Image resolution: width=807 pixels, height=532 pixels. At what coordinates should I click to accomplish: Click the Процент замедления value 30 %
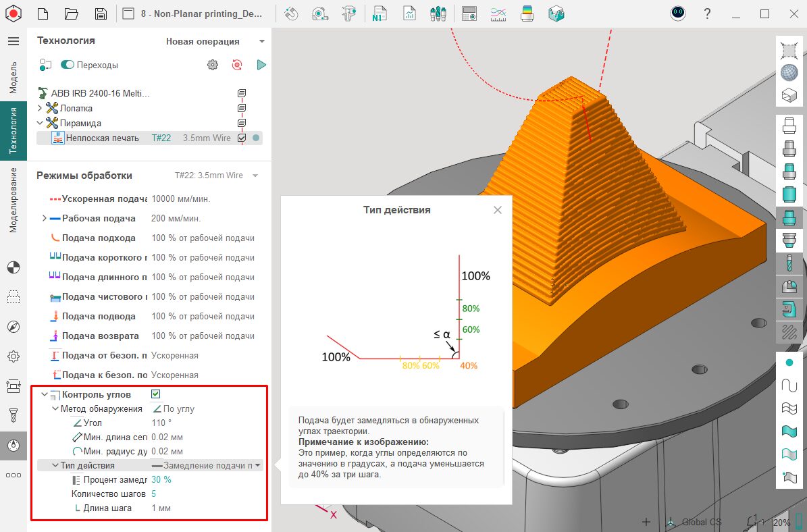pos(161,479)
